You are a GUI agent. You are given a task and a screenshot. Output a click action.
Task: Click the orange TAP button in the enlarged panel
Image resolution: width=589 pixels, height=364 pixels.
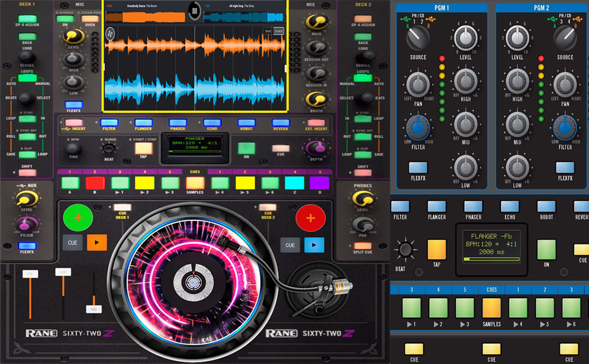(437, 250)
